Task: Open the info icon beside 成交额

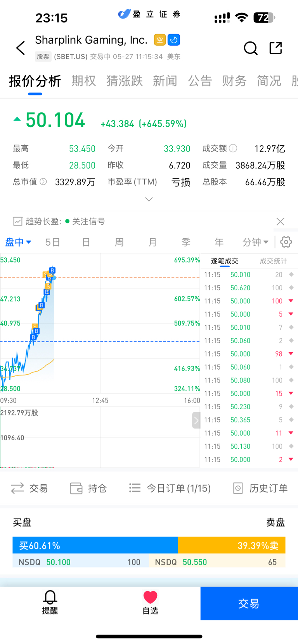Action: coord(233,148)
